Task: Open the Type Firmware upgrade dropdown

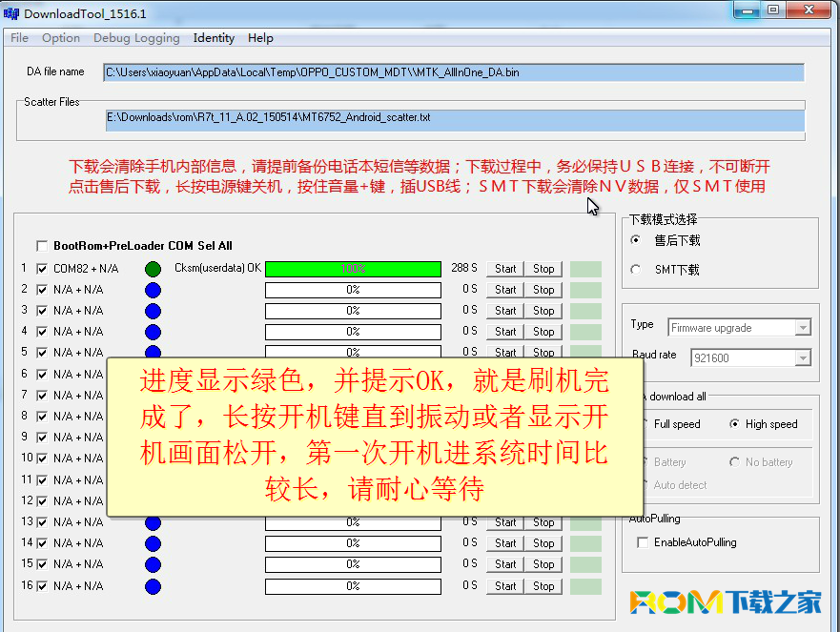Action: click(x=803, y=327)
